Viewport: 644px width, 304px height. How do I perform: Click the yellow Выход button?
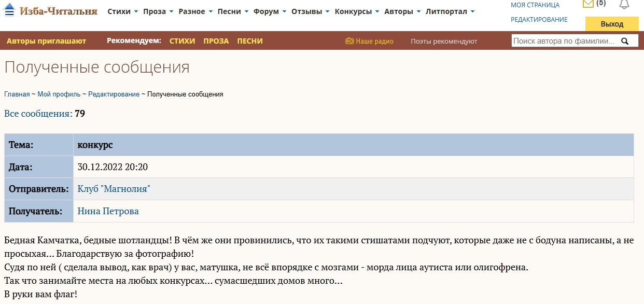click(x=612, y=24)
